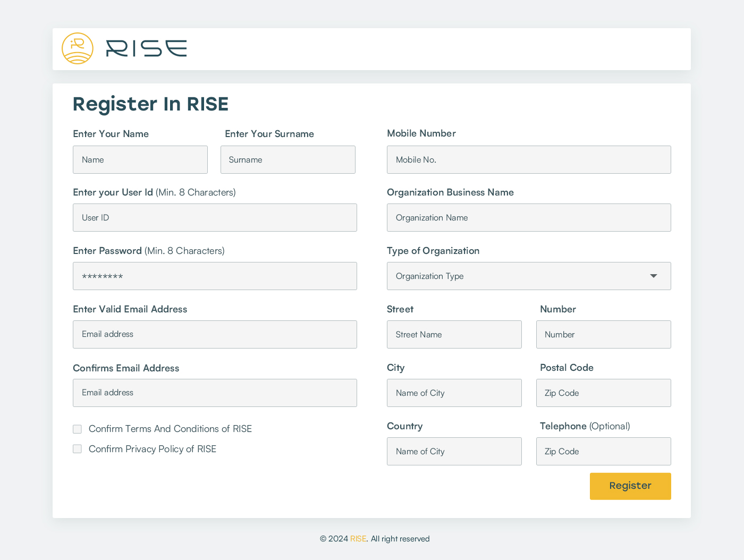Click the Enter Valid Email Address field

point(215,335)
